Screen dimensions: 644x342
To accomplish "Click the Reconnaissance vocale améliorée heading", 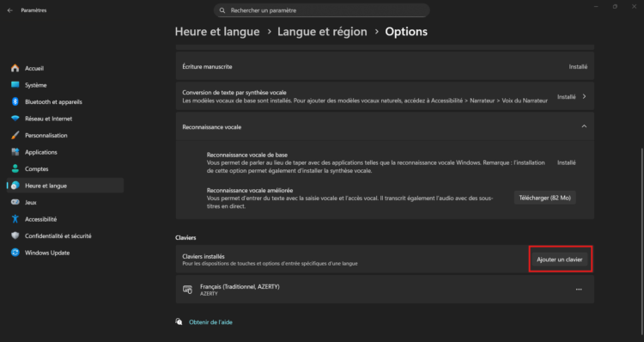I will (x=250, y=190).
